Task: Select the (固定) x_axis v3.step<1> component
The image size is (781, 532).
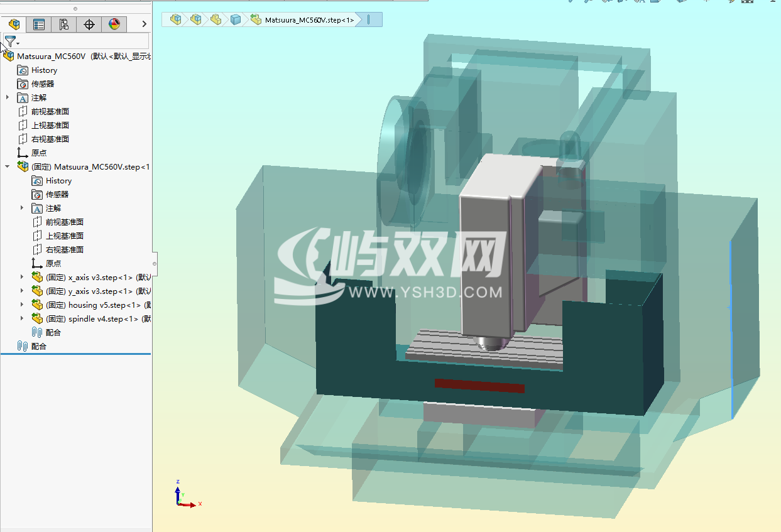Action: click(x=97, y=277)
